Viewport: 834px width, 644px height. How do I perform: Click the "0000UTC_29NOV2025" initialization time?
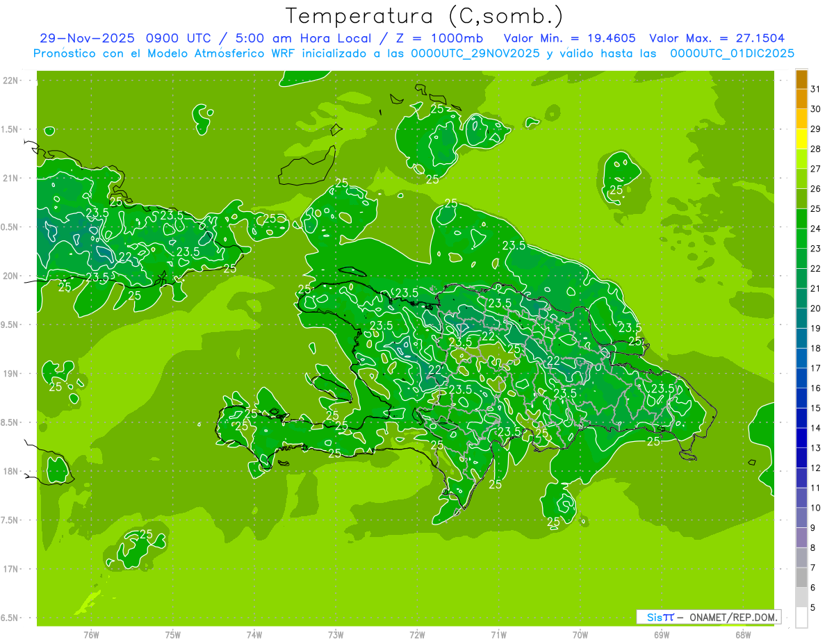(476, 53)
